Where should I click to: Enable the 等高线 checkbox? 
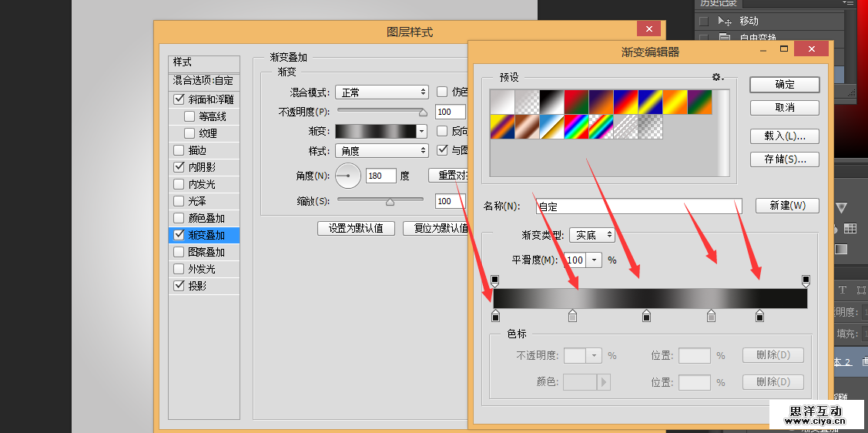(x=189, y=116)
